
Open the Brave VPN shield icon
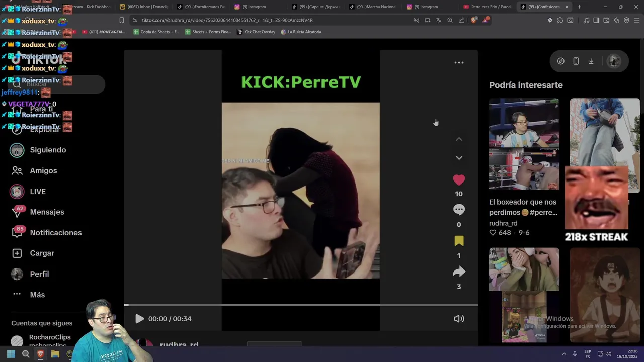[x=626, y=20]
